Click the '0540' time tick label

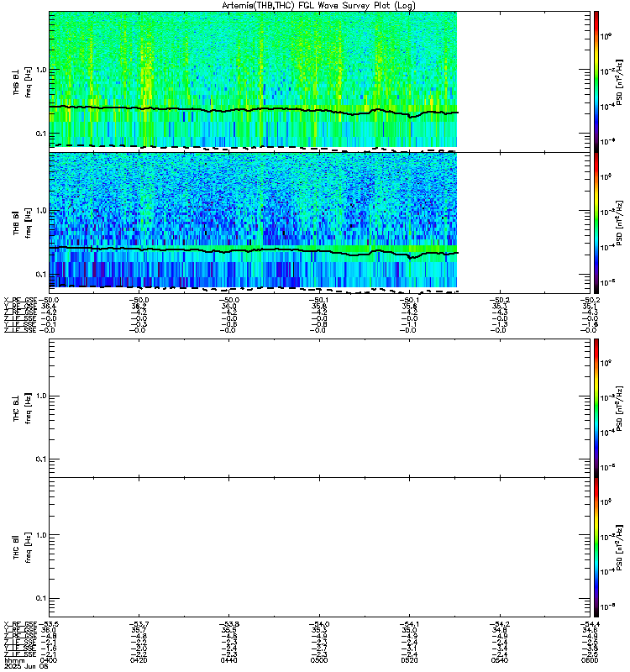click(x=500, y=660)
